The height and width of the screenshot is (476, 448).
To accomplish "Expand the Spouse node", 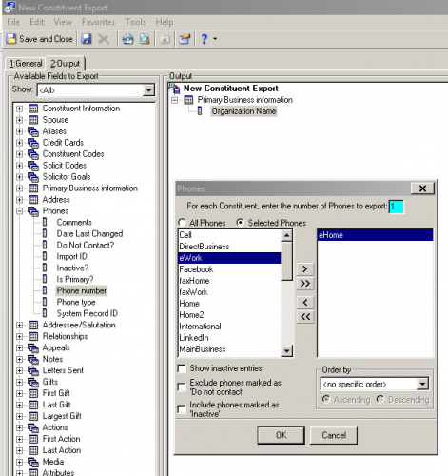I will point(20,120).
